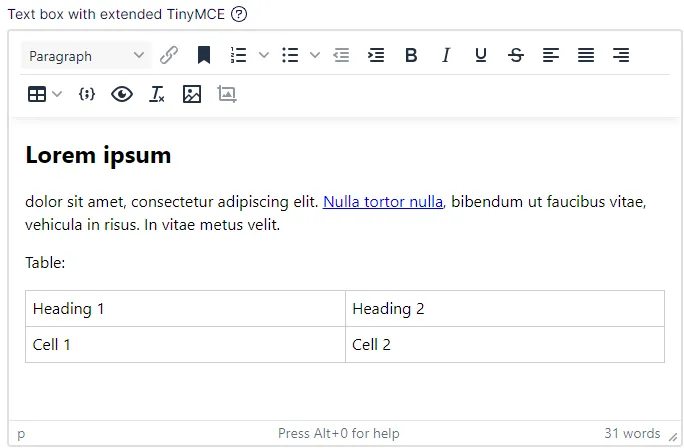The width and height of the screenshot is (684, 448).
Task: Click the clear formatting icon
Action: pos(157,94)
